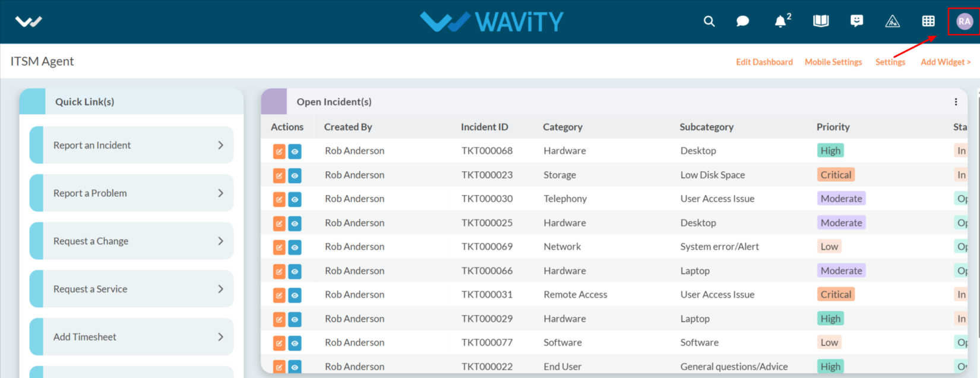Click Add Widget link

[946, 62]
